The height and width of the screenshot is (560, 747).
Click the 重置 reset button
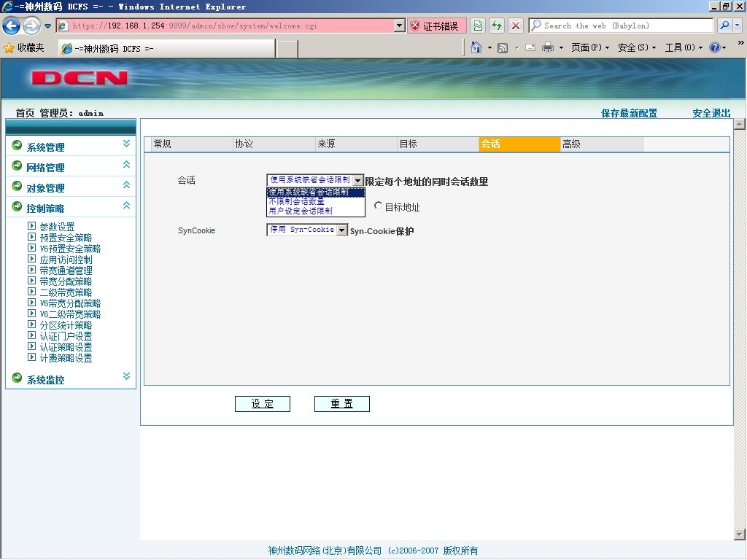(342, 404)
